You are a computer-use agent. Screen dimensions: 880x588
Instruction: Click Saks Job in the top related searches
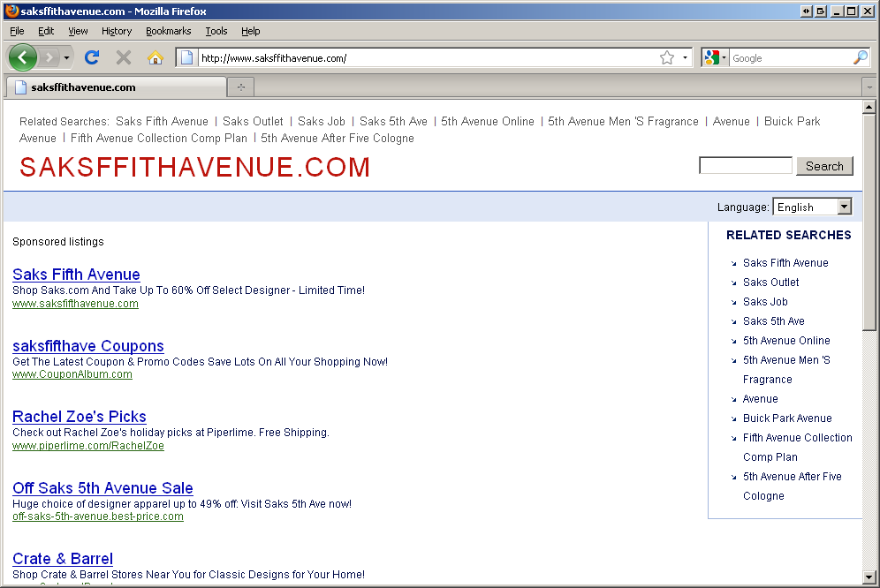coord(322,121)
